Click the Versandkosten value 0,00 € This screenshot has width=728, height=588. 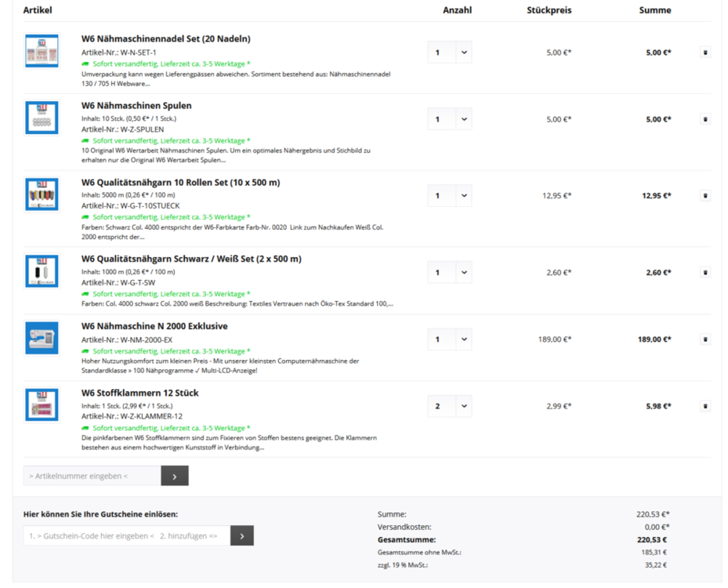point(657,527)
